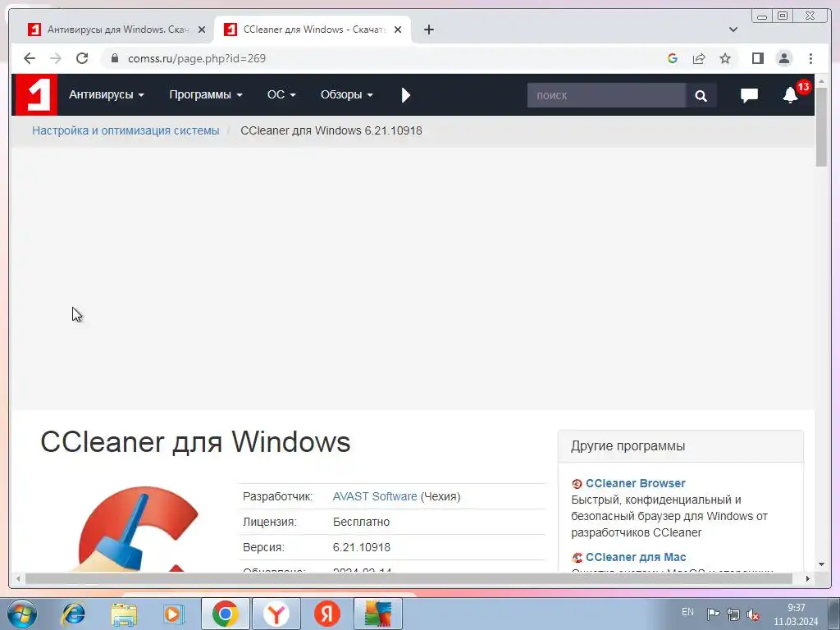
Task: Open the Windows Start button
Action: [21, 614]
